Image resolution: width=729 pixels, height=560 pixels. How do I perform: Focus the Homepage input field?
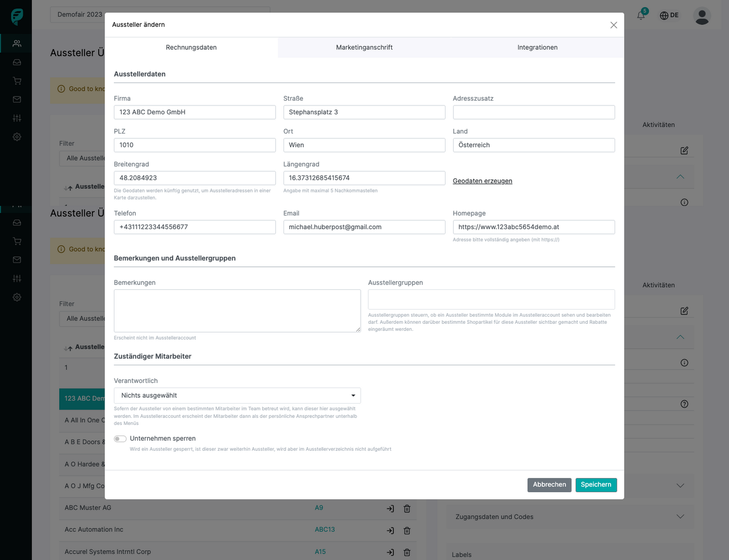tap(533, 227)
